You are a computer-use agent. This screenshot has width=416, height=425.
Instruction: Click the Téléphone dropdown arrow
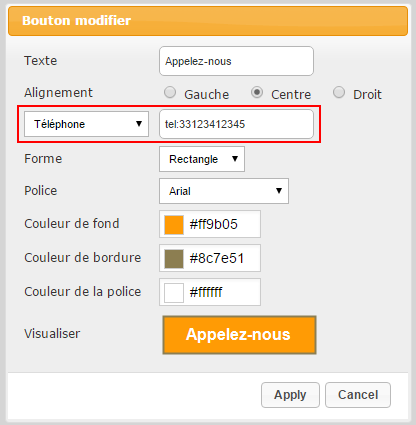point(139,124)
